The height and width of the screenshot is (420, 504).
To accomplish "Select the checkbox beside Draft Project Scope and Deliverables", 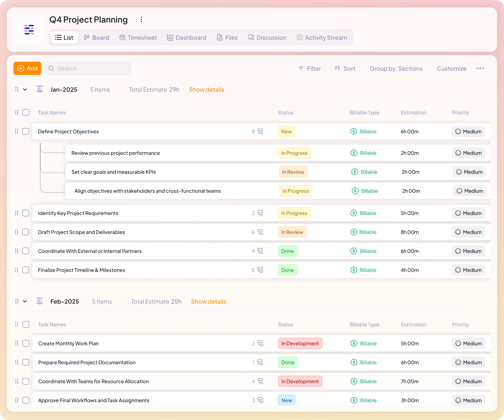I will coord(26,232).
